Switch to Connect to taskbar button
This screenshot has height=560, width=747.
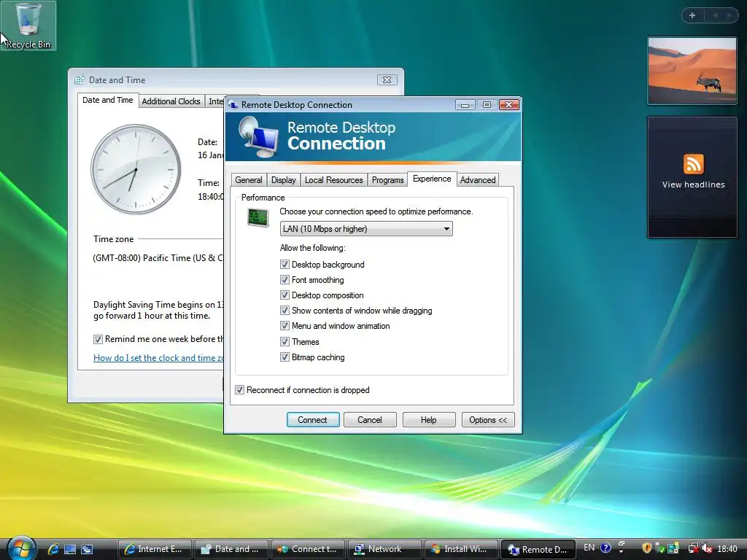[308, 549]
